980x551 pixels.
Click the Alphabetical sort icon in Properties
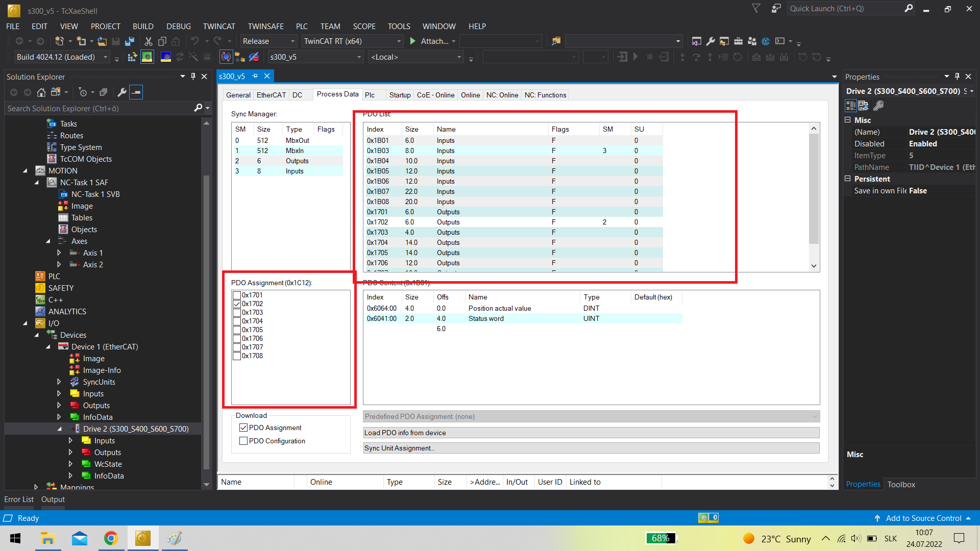(864, 106)
